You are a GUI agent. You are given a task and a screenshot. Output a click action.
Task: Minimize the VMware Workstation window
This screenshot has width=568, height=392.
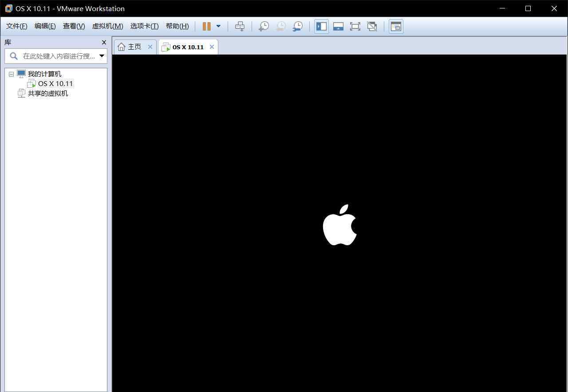click(x=502, y=8)
